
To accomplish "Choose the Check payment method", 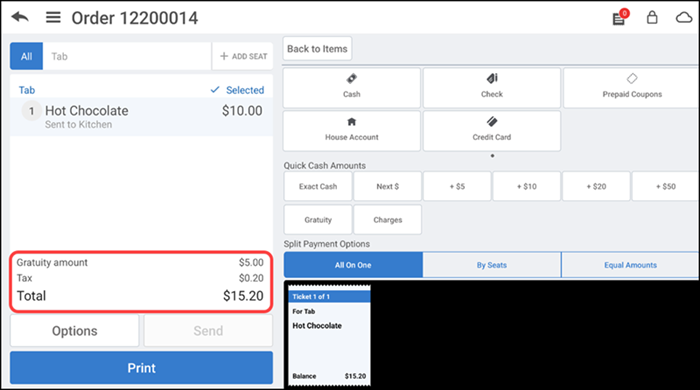I will point(492,87).
